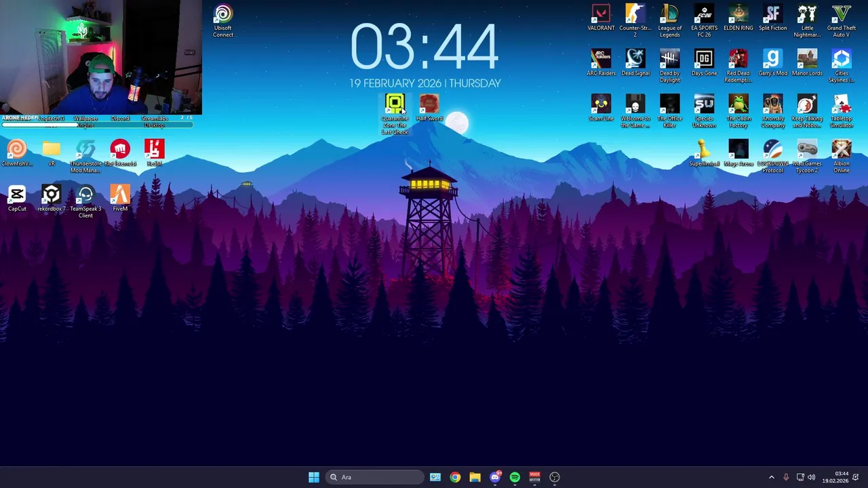This screenshot has height=488, width=868.
Task: Select the Counter-Strike 2 shortcut
Action: point(635,21)
